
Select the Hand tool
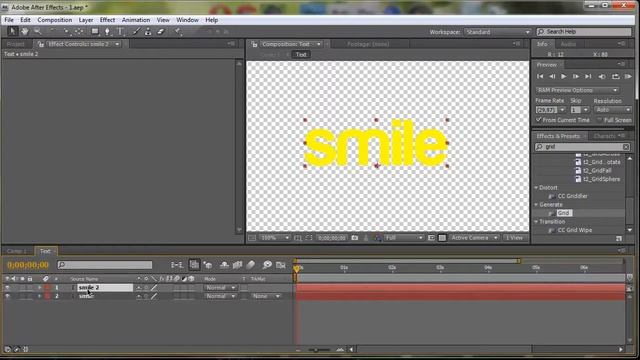pos(24,31)
